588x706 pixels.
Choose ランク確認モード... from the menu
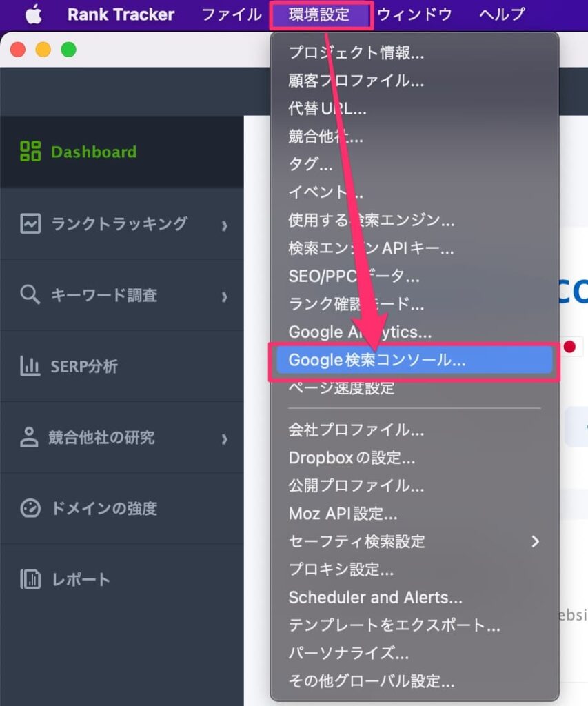coord(414,304)
